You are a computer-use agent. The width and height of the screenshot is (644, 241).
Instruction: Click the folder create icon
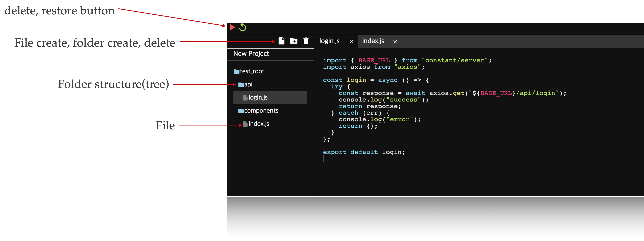click(x=293, y=41)
